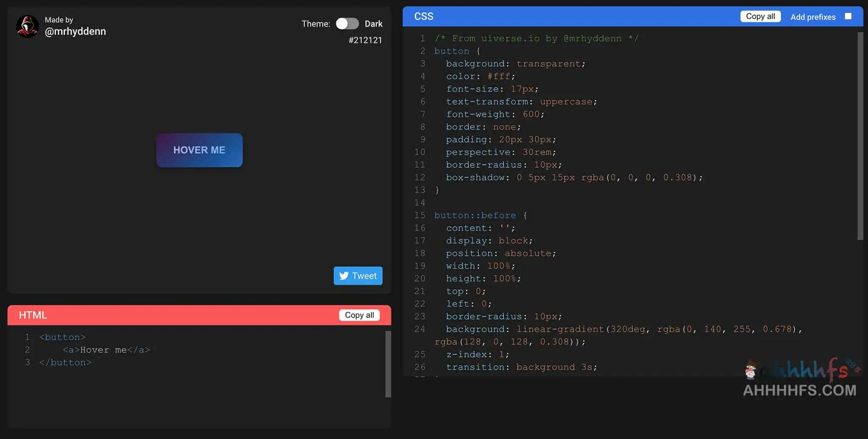Viewport: 868px width, 439px height.
Task: Click the #212121 background color code
Action: [365, 40]
